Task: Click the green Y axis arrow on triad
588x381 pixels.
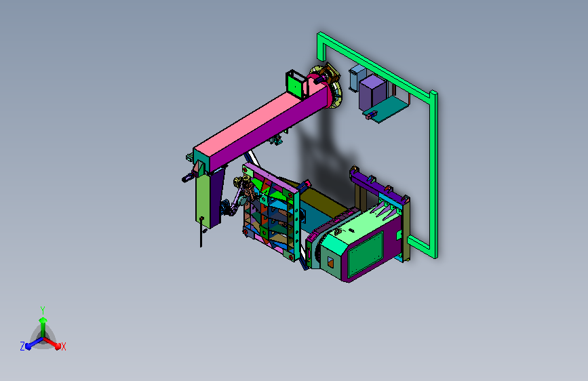Action: coord(43,326)
